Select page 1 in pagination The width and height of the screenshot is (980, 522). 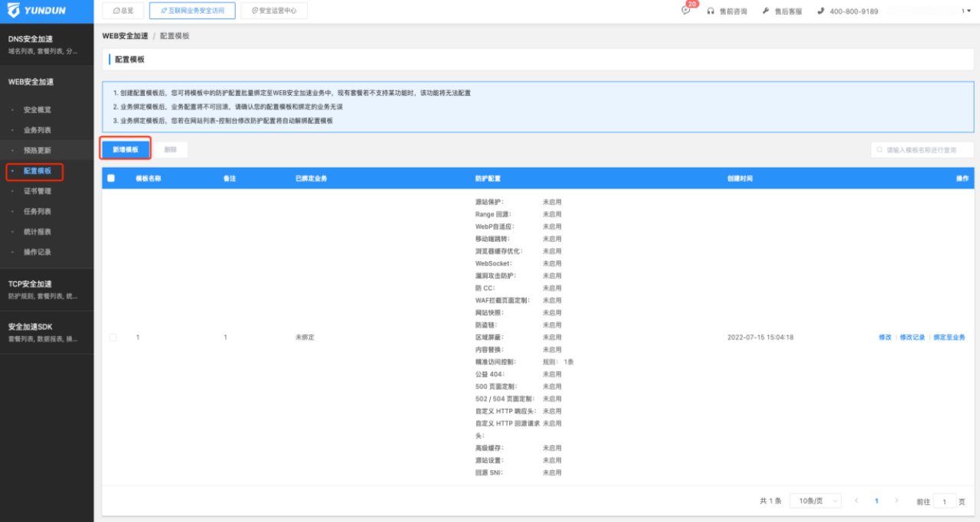pos(877,501)
